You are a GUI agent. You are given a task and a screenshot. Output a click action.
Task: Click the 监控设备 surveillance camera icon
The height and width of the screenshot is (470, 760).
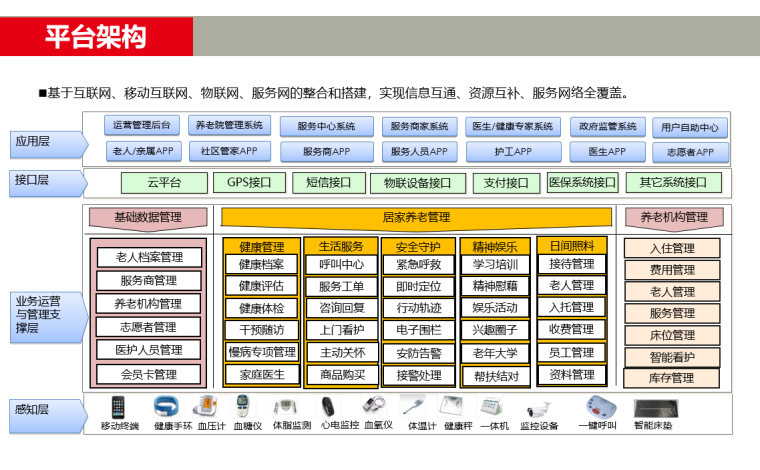(539, 408)
